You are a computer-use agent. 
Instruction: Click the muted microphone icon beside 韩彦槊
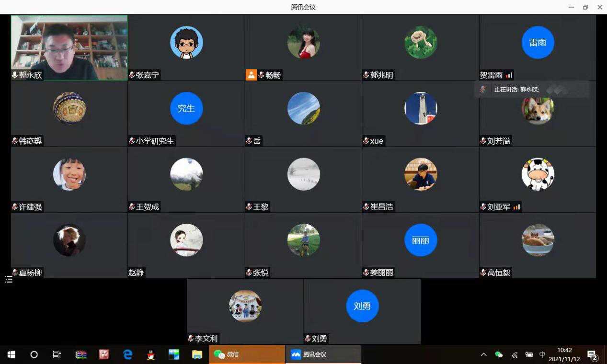pyautogui.click(x=15, y=141)
